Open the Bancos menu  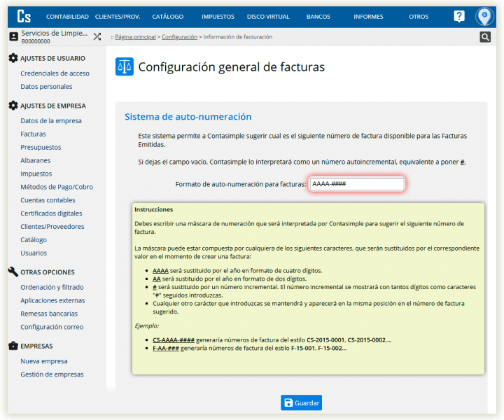pos(318,17)
